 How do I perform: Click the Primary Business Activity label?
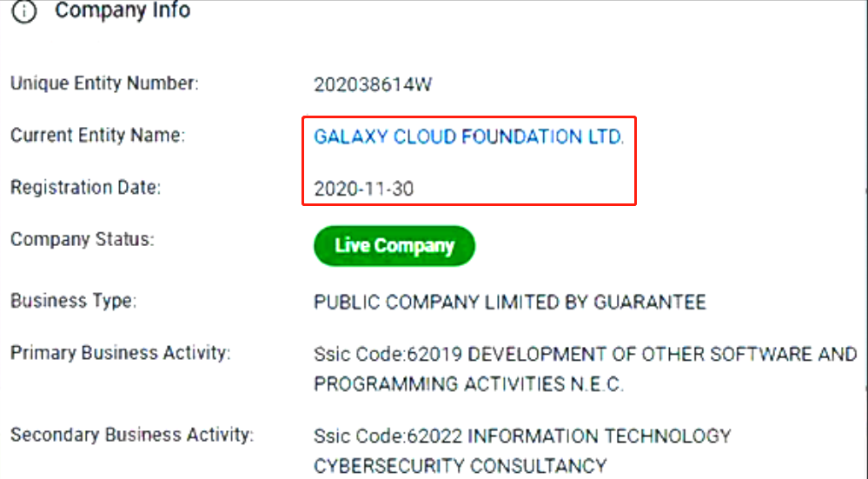(120, 354)
